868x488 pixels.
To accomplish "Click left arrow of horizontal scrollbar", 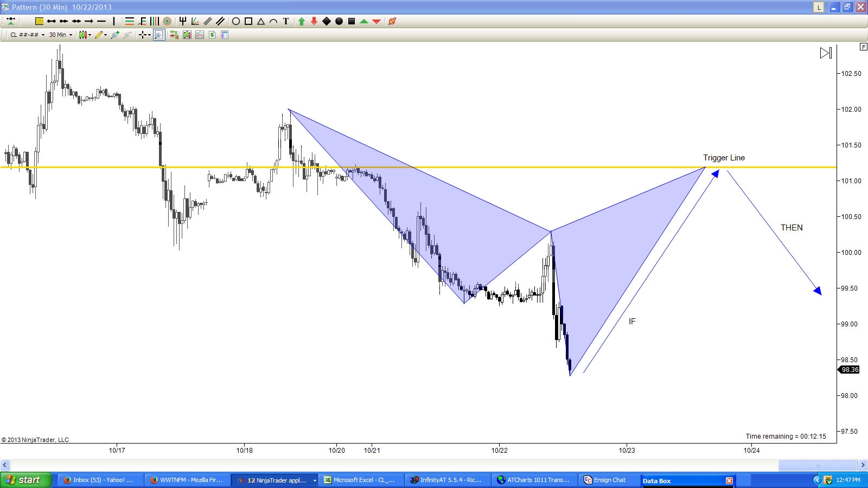I will coord(5,465).
